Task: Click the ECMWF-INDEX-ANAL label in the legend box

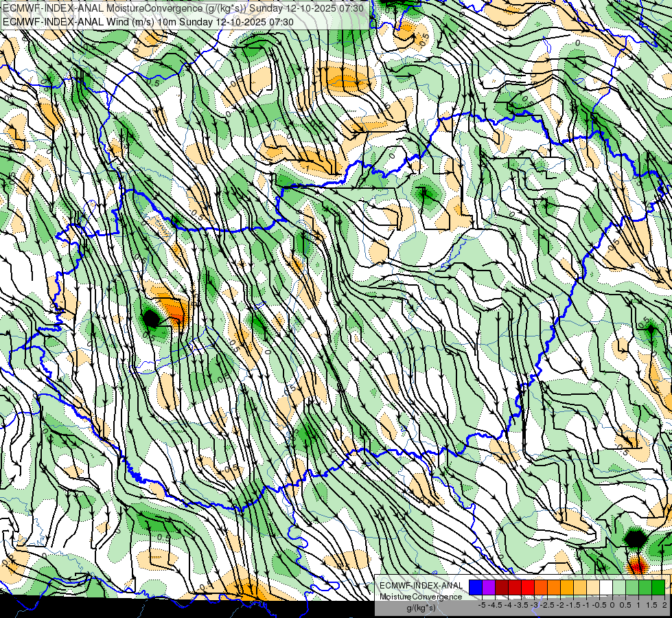Action: (421, 586)
